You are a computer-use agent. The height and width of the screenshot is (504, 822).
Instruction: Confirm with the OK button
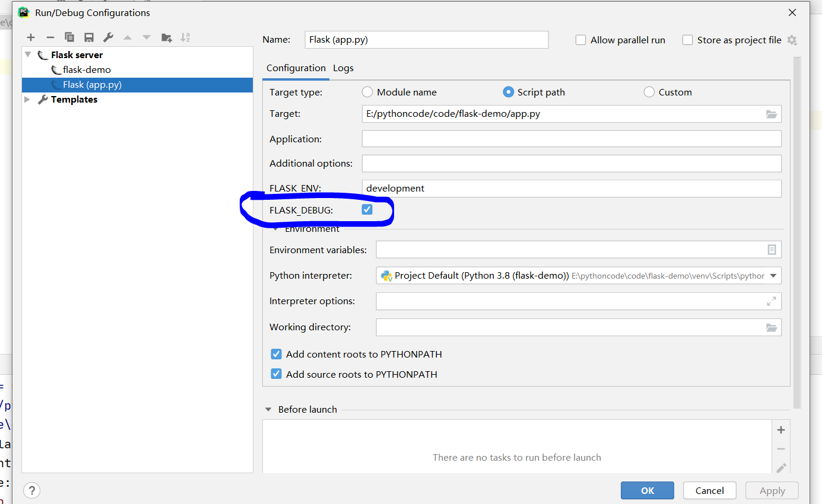pyautogui.click(x=648, y=490)
